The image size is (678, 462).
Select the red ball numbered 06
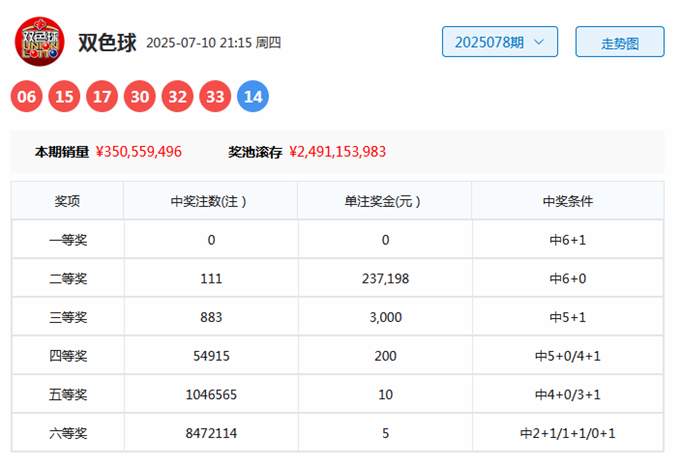(27, 96)
